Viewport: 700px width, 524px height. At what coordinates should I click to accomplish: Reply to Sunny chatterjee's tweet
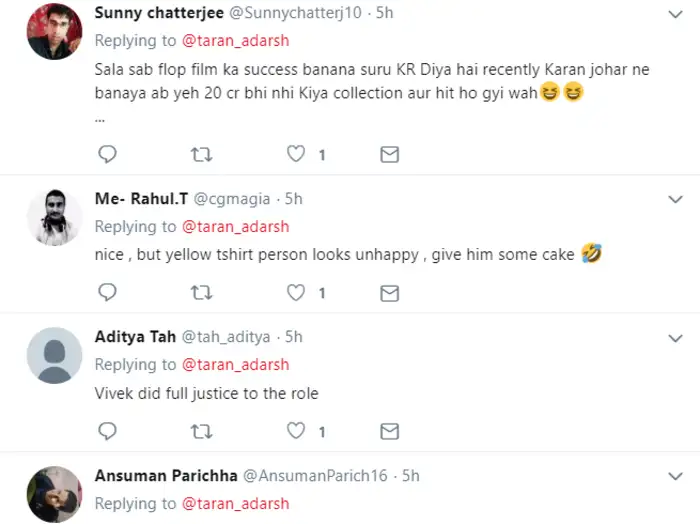pos(107,154)
